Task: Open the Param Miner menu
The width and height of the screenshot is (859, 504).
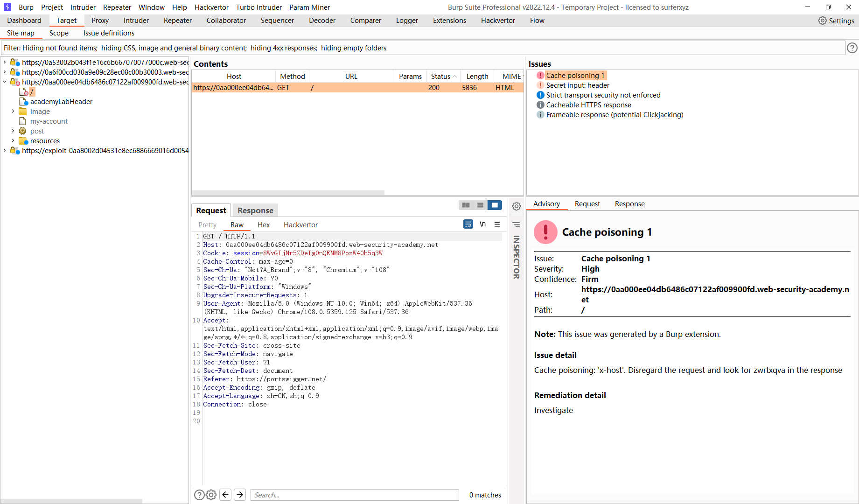Action: coord(309,7)
